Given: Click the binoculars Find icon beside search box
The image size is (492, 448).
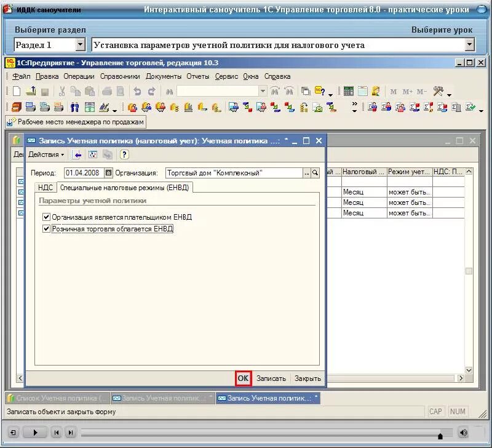Looking at the screenshot, I should (170, 92).
